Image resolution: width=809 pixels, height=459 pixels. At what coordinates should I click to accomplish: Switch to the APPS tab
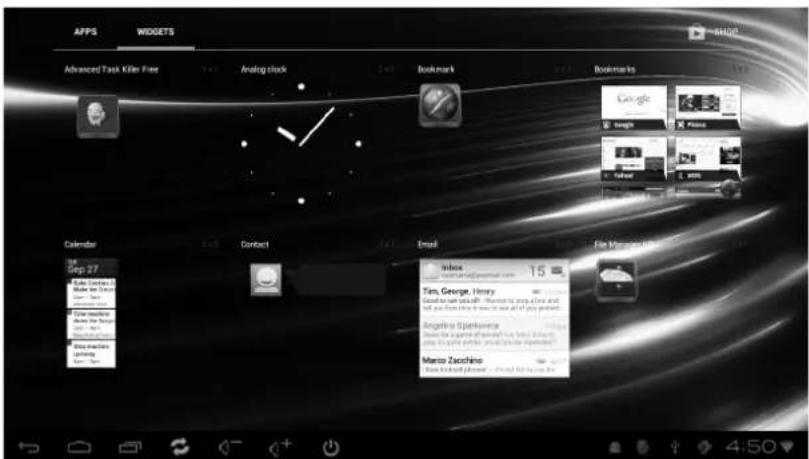pyautogui.click(x=85, y=32)
